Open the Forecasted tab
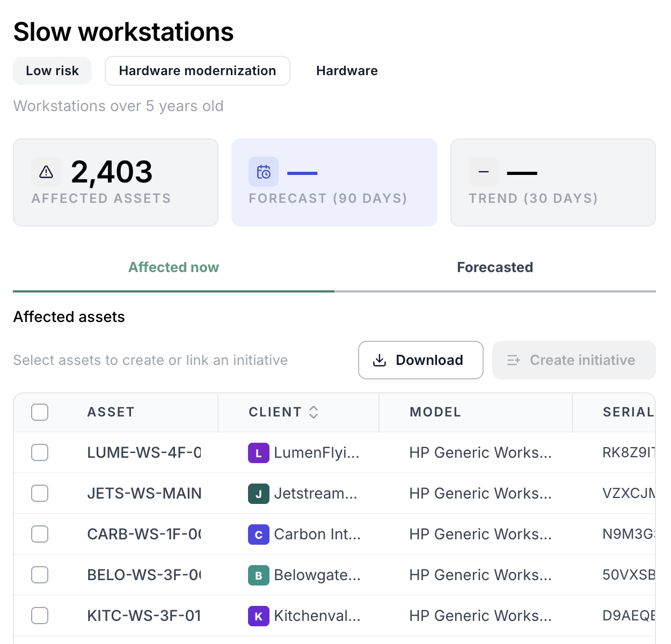 (x=495, y=267)
